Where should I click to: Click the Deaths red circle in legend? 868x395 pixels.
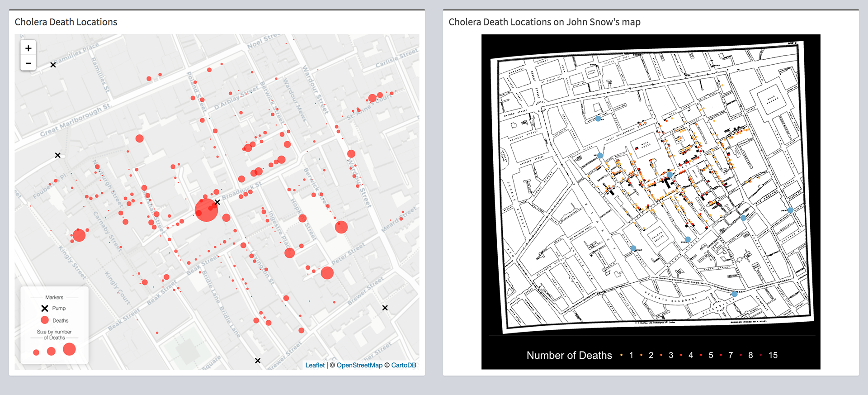click(45, 320)
